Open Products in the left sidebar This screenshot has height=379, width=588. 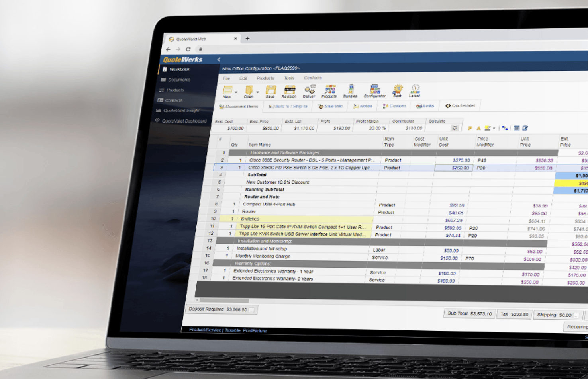tap(172, 90)
